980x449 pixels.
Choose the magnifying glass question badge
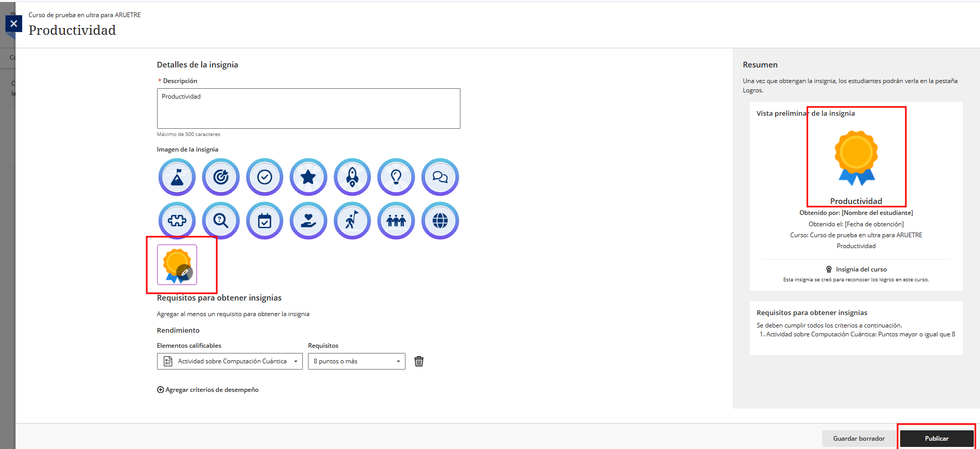(x=221, y=221)
